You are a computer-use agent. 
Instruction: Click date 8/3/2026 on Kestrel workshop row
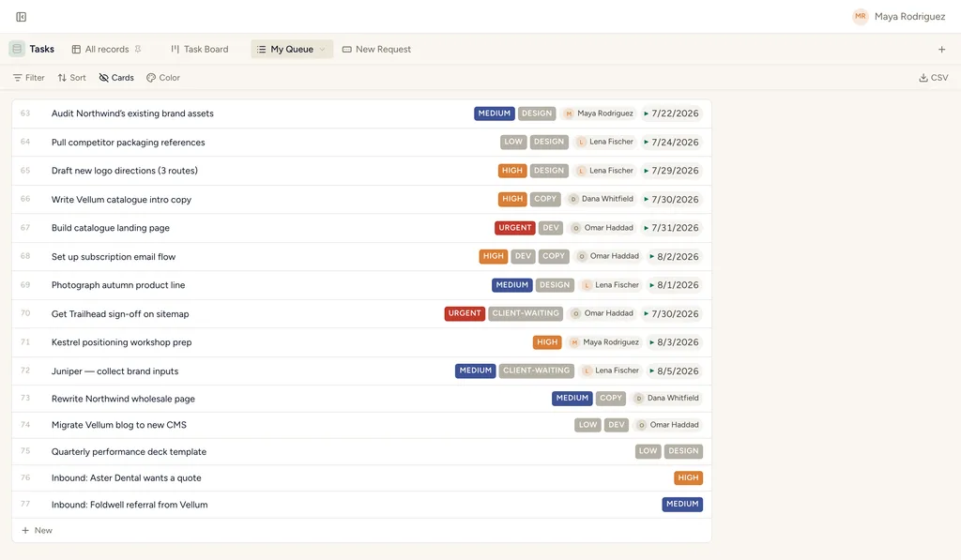tap(674, 341)
